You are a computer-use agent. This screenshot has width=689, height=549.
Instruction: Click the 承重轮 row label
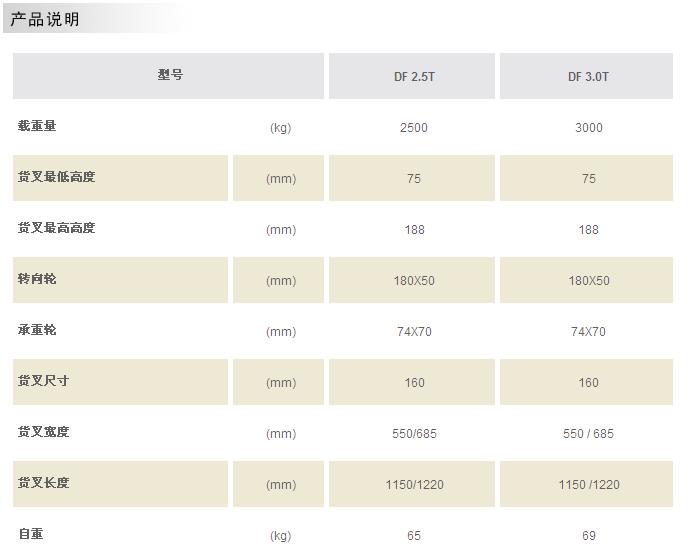pos(37,330)
